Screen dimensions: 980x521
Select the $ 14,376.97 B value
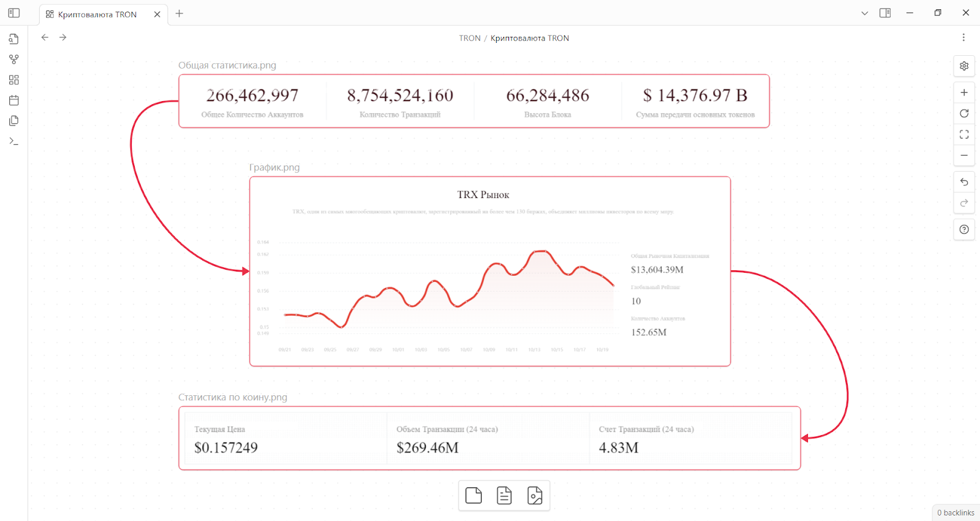pos(695,96)
